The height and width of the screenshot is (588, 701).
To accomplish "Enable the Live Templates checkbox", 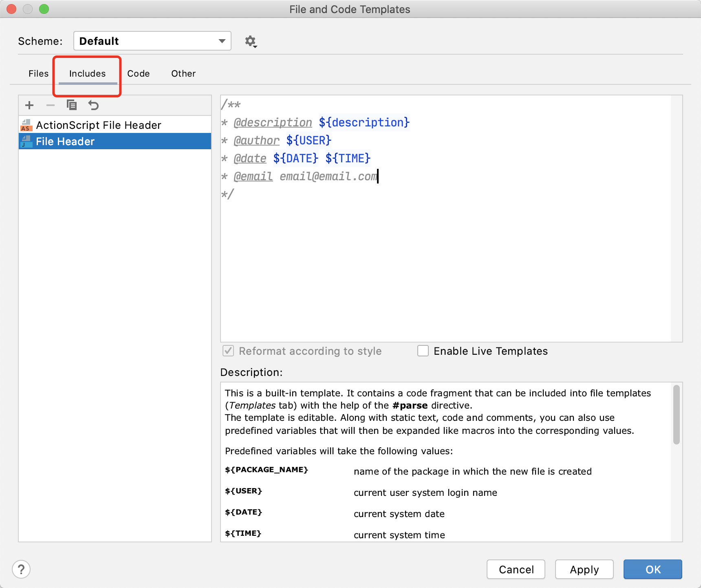I will (x=423, y=351).
